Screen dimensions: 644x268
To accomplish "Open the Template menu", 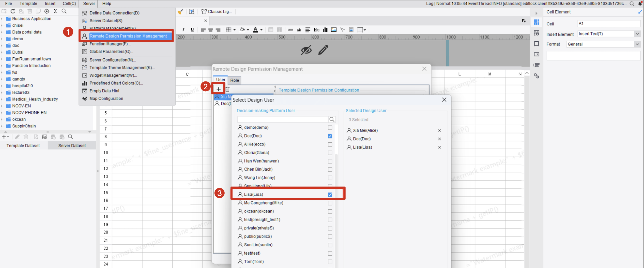I will point(28,4).
